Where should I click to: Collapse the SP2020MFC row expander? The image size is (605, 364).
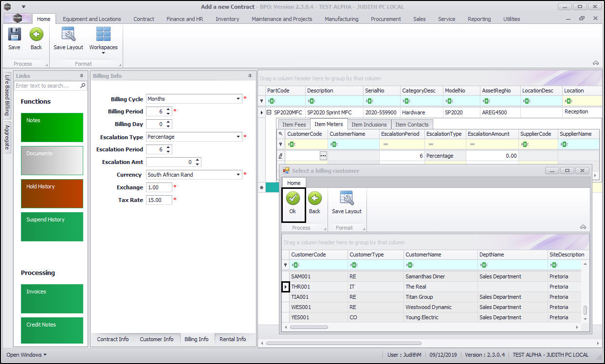click(x=269, y=112)
